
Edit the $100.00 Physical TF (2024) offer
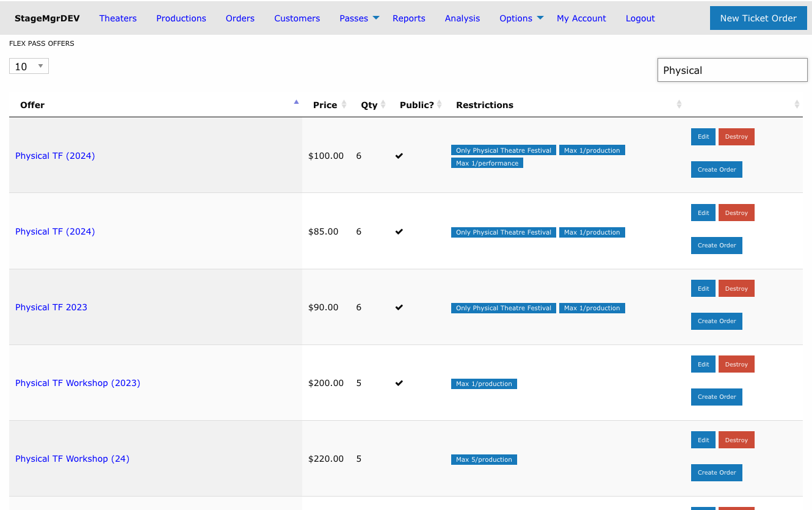(703, 137)
